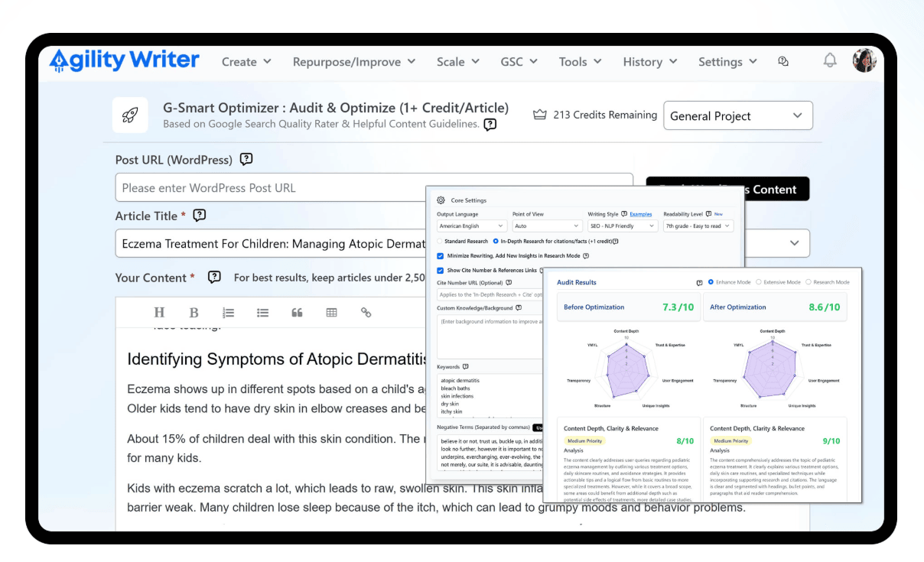This screenshot has width=924, height=562.
Task: Click the Agility Writer logo
Action: pyautogui.click(x=124, y=60)
